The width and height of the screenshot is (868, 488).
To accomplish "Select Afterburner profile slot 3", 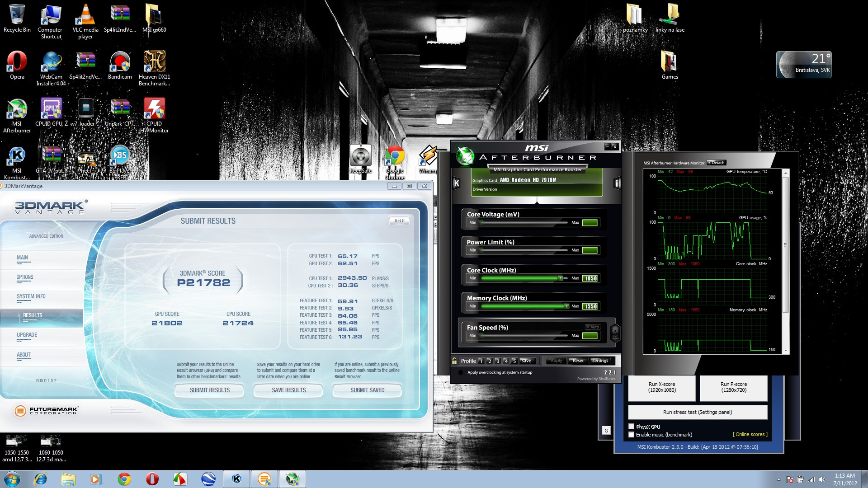I will 497,361.
